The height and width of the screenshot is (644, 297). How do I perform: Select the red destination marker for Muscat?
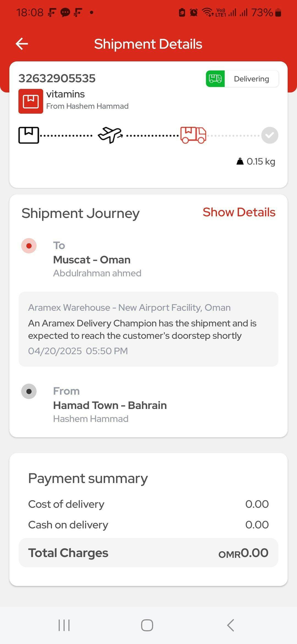click(x=29, y=246)
